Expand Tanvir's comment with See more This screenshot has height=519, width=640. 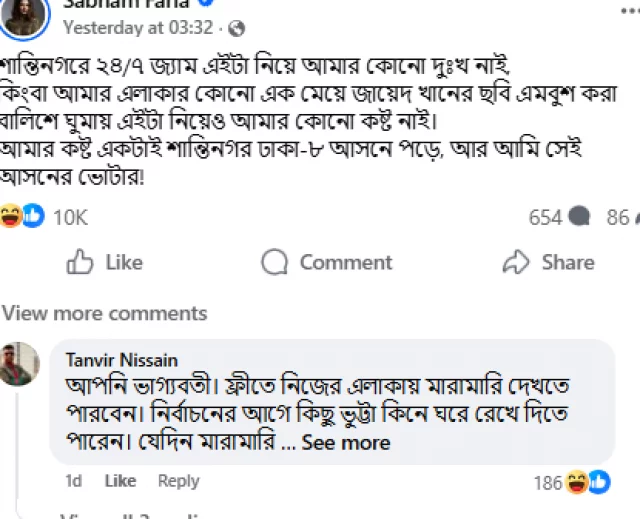(346, 442)
